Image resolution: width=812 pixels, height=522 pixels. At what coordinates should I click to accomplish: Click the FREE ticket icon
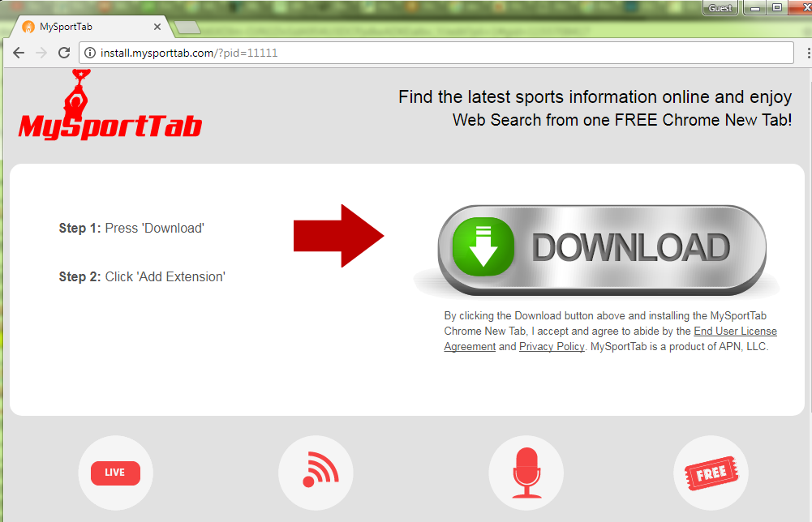pyautogui.click(x=711, y=473)
